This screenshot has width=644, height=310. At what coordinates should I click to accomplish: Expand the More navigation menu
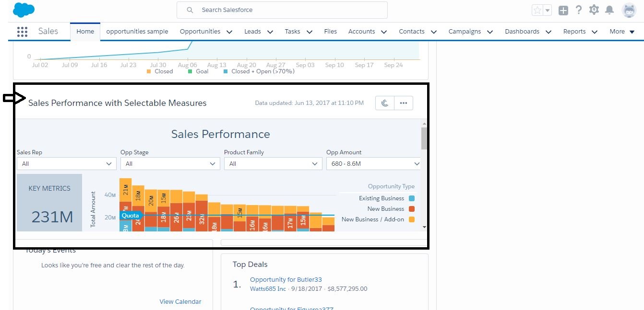tap(622, 32)
